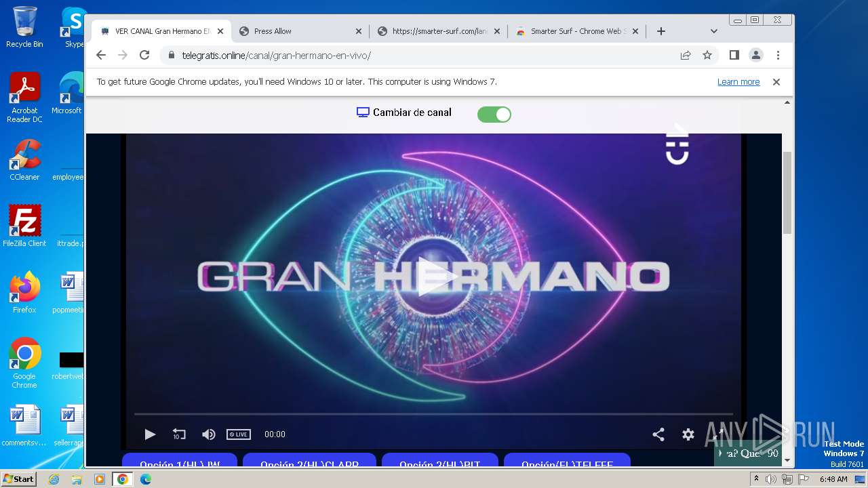
Task: Bookmark this tab with star icon
Action: [x=707, y=56]
